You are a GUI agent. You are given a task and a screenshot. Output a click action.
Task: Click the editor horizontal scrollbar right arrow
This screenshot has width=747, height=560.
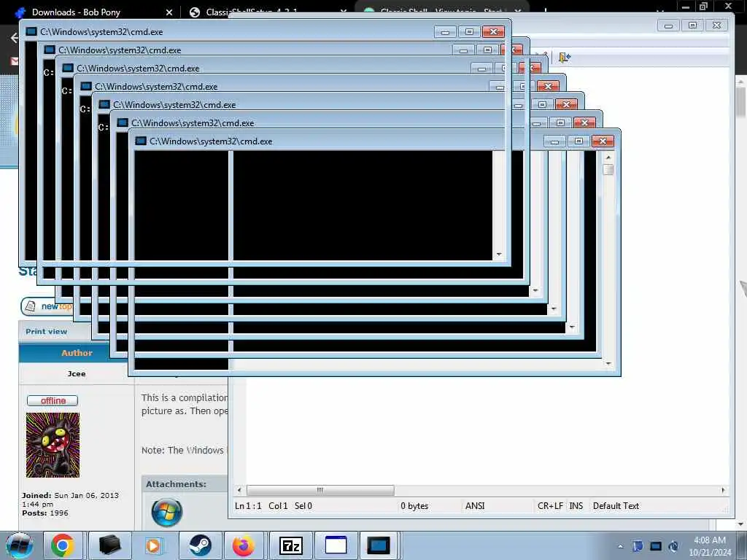723,490
